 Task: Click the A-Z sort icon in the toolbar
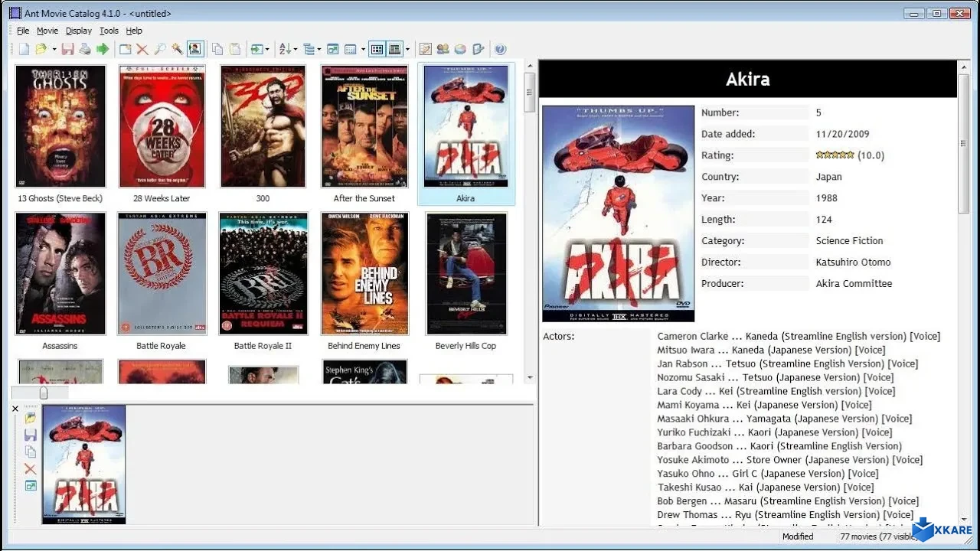(285, 49)
